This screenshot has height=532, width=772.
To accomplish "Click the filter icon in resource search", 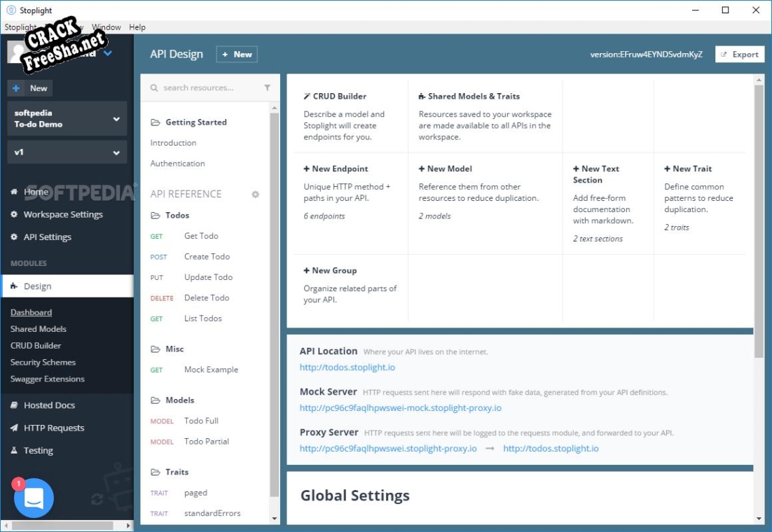I will 267,87.
